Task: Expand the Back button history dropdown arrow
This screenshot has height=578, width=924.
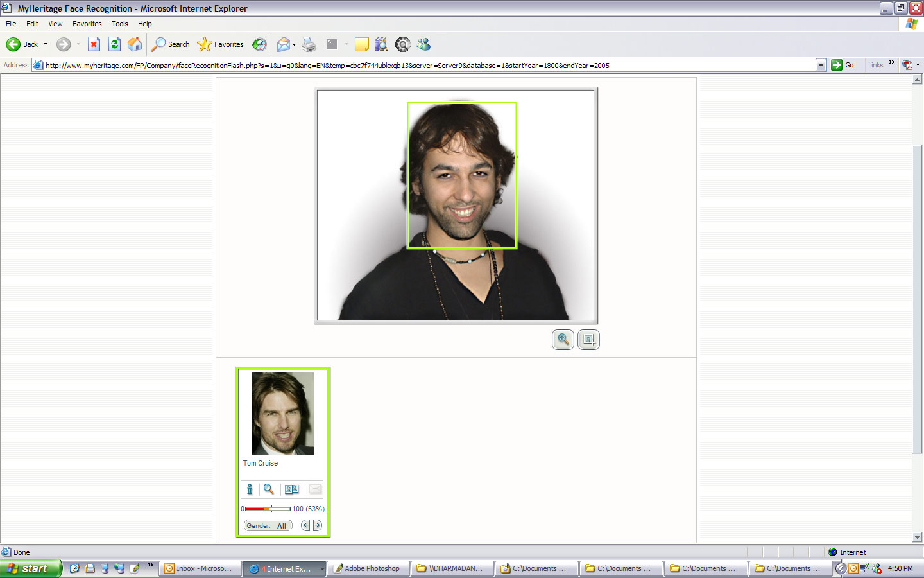Action: (46, 44)
